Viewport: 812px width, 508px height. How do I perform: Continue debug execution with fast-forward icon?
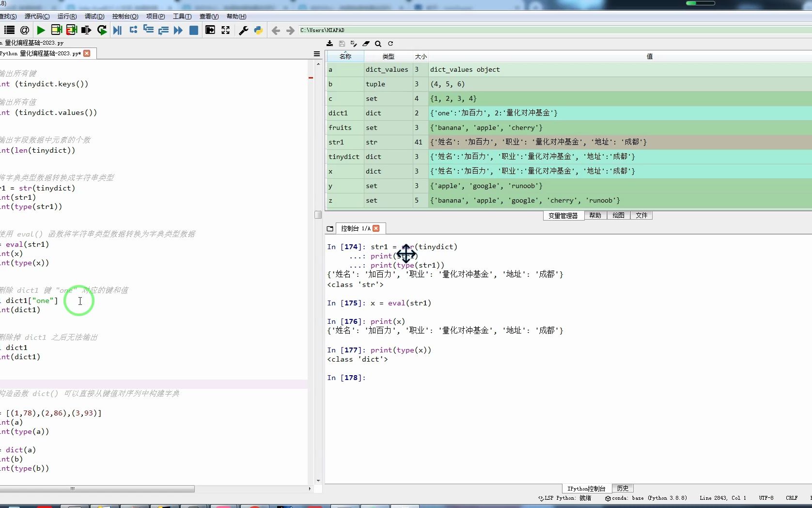(178, 30)
